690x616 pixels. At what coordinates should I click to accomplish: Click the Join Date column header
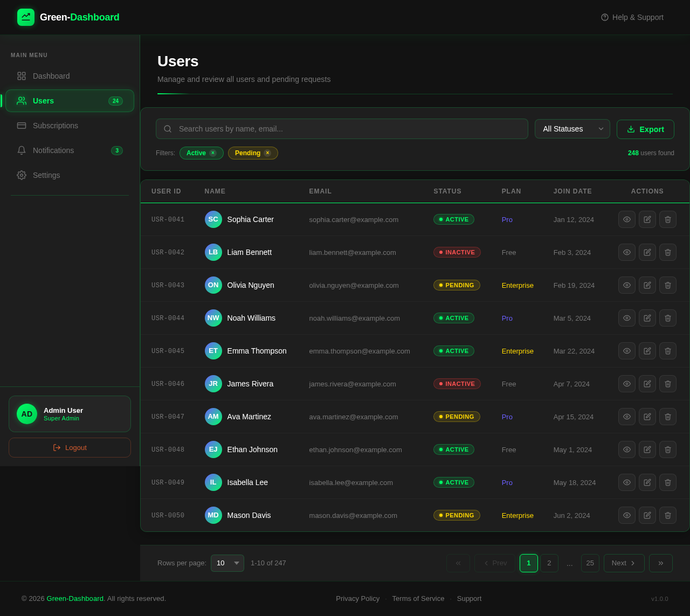click(x=572, y=191)
